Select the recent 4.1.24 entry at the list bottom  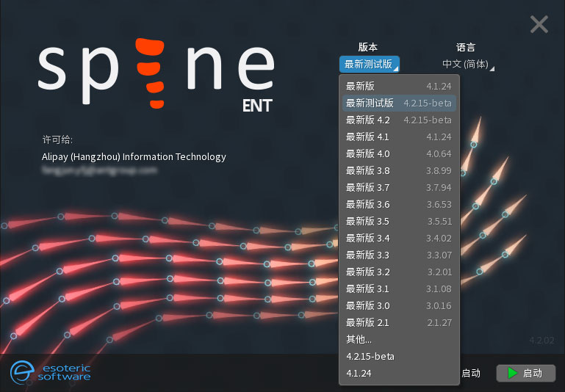click(x=399, y=374)
